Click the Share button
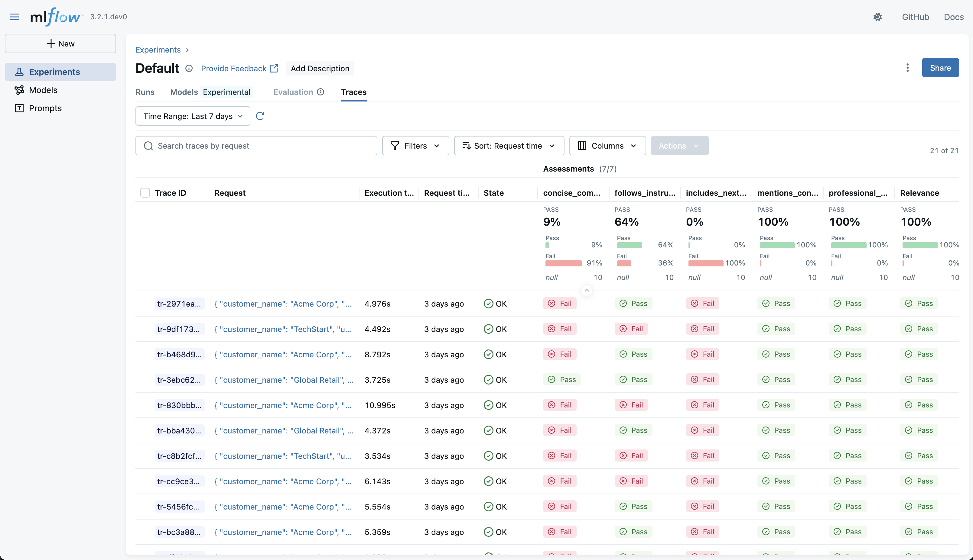The width and height of the screenshot is (973, 560). click(940, 68)
